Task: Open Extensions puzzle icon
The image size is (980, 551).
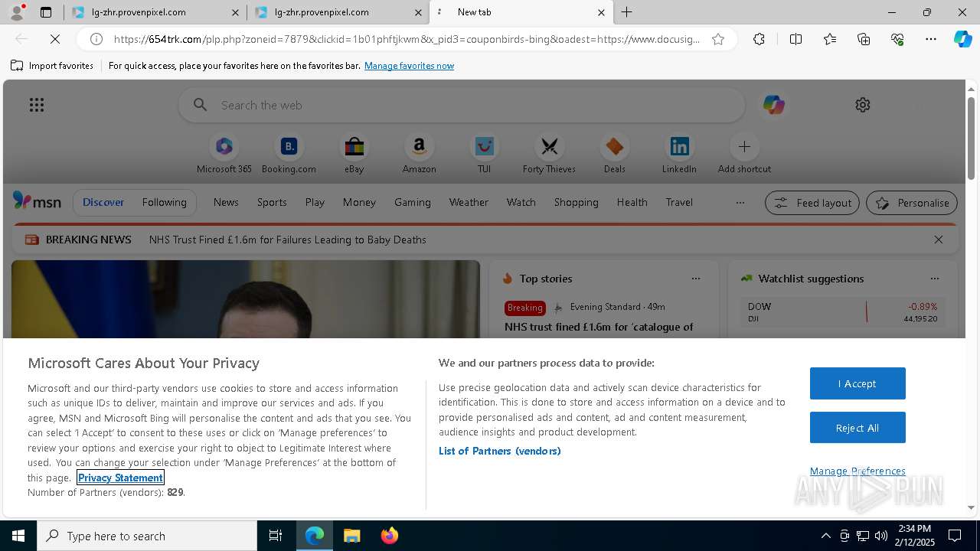Action: click(x=759, y=39)
